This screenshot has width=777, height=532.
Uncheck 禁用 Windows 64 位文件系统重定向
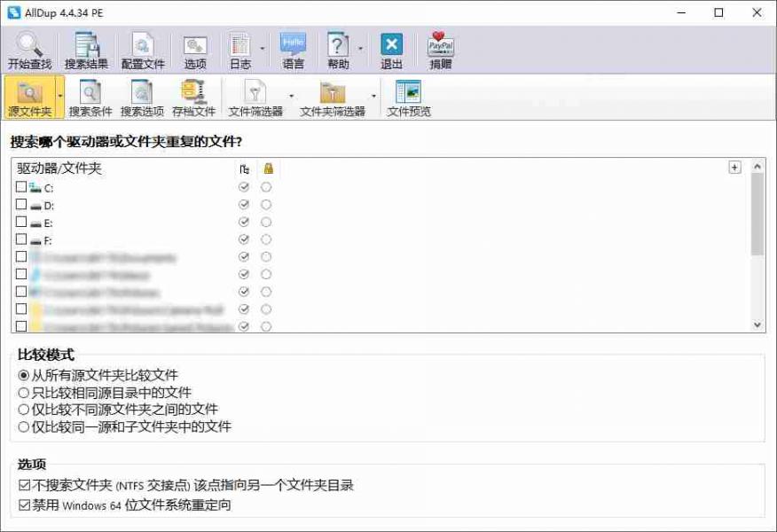pos(24,505)
